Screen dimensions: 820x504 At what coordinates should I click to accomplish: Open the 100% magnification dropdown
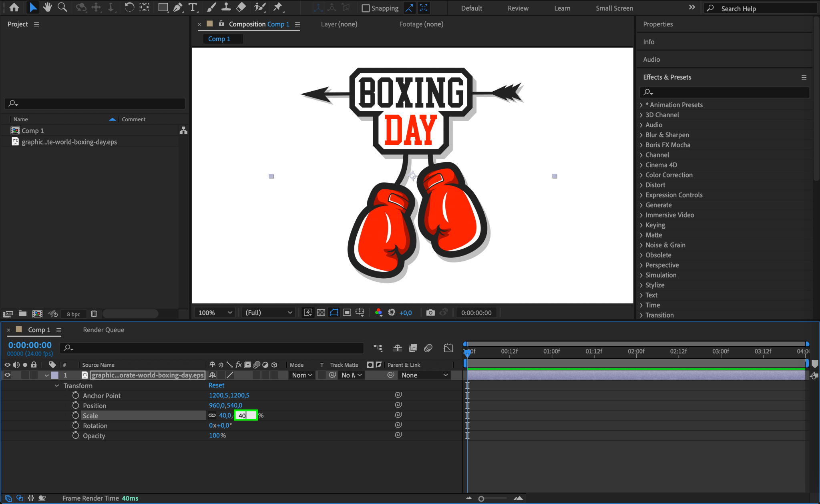click(215, 313)
